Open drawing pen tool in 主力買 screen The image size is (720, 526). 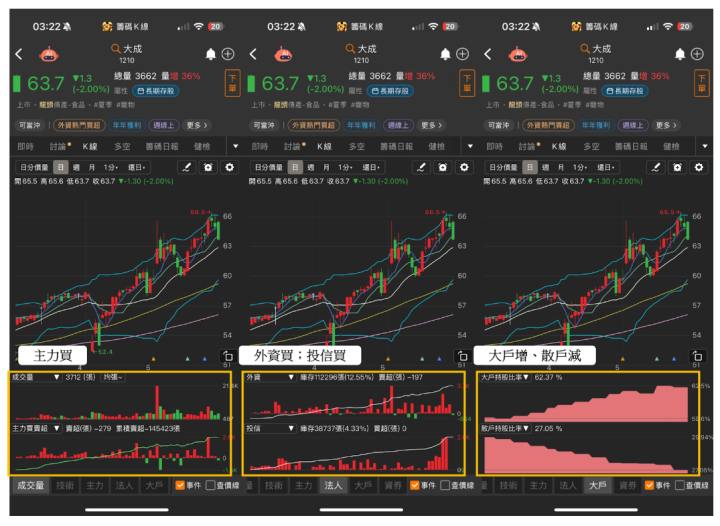186,168
